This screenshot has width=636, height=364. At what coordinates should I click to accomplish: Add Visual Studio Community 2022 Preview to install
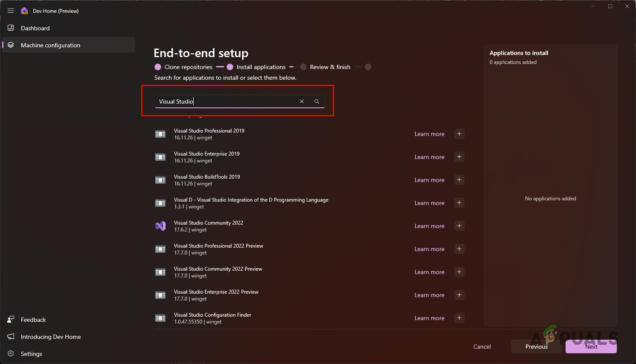[x=459, y=272]
